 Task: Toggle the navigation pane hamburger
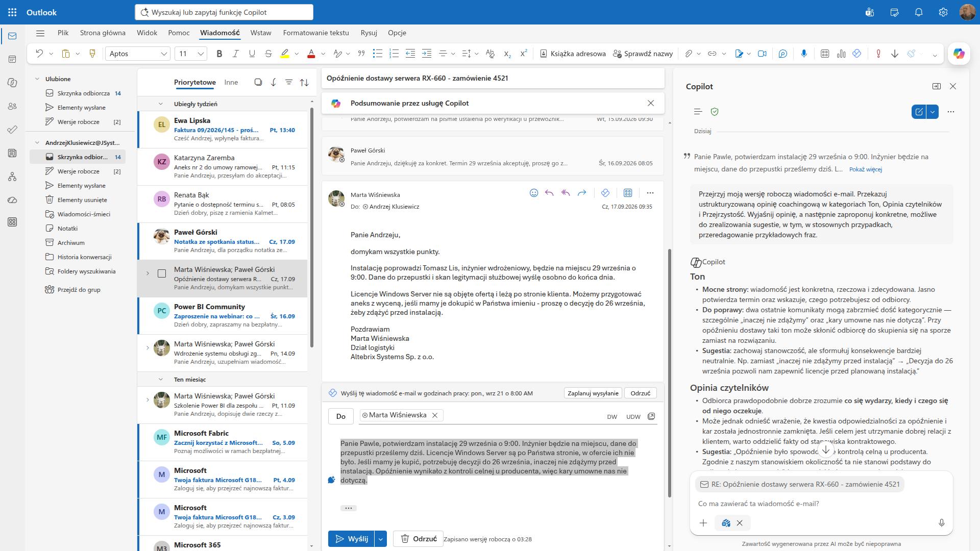pyautogui.click(x=40, y=33)
